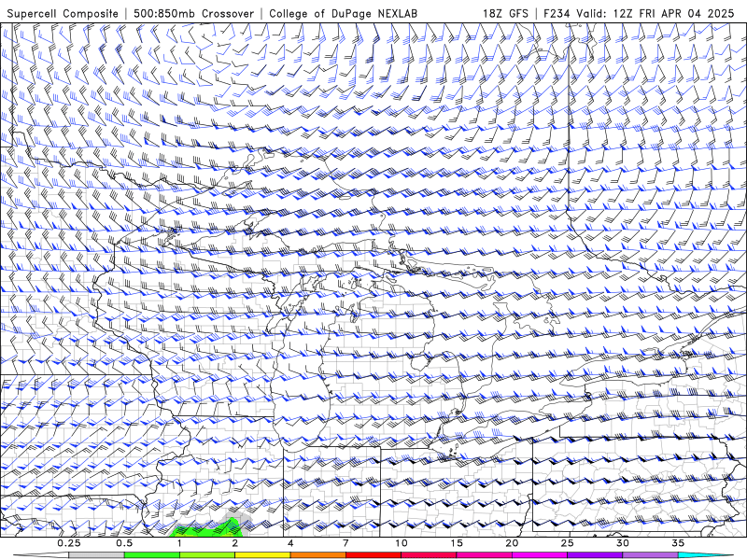Select the bright green 0.5–1 legend swatch

click(x=152, y=555)
